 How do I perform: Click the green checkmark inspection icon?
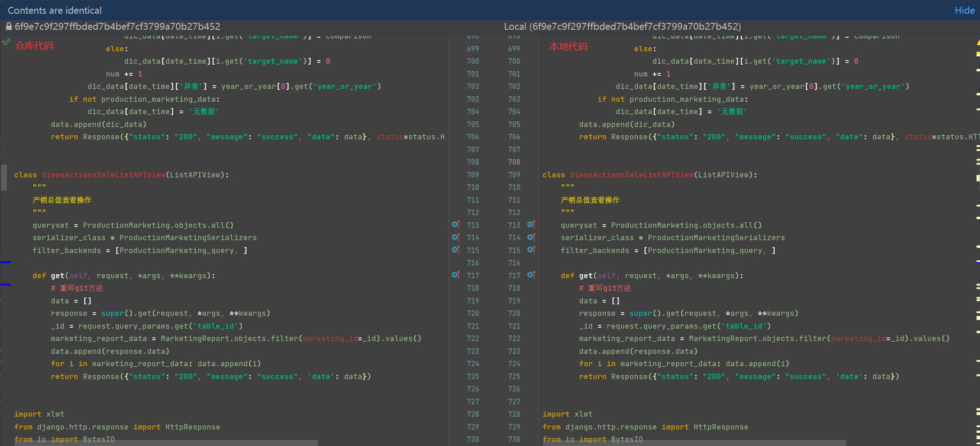tap(6, 42)
